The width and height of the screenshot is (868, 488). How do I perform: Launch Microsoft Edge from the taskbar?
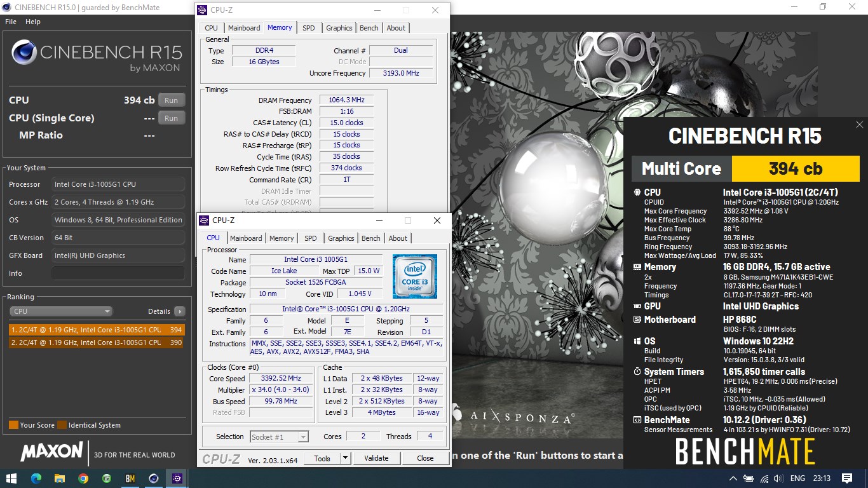36,478
